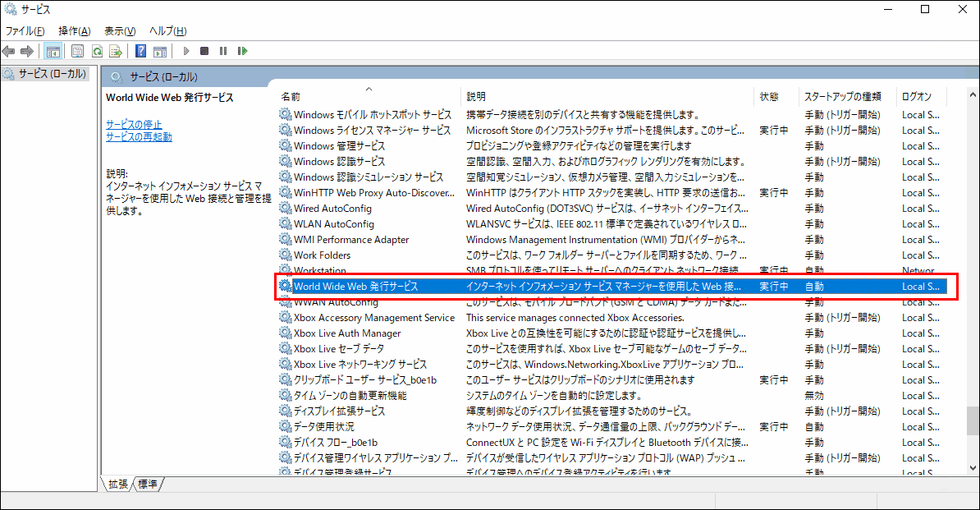Viewport: 980px width, 510px height.
Task: Sort by the ログオン column header
Action: pyautogui.click(x=921, y=96)
